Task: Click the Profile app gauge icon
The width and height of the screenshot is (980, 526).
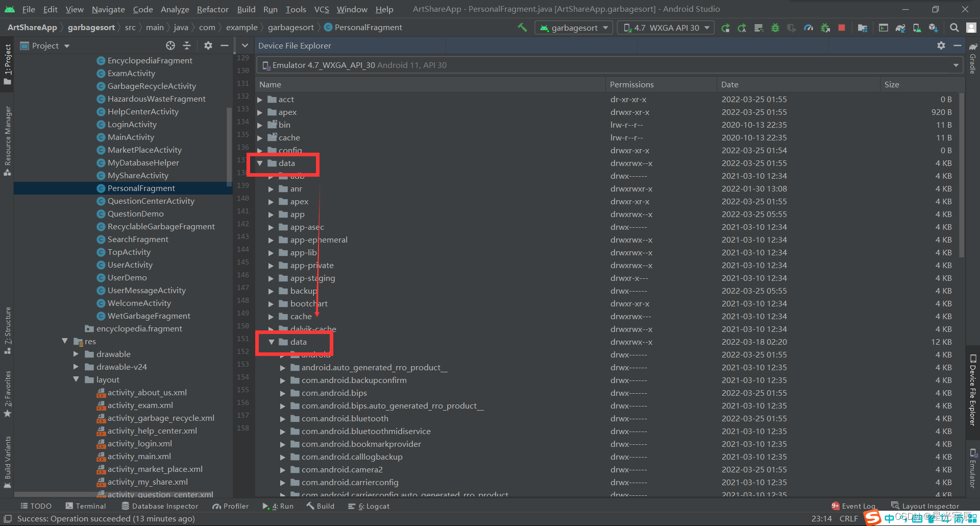Action: coord(808,28)
